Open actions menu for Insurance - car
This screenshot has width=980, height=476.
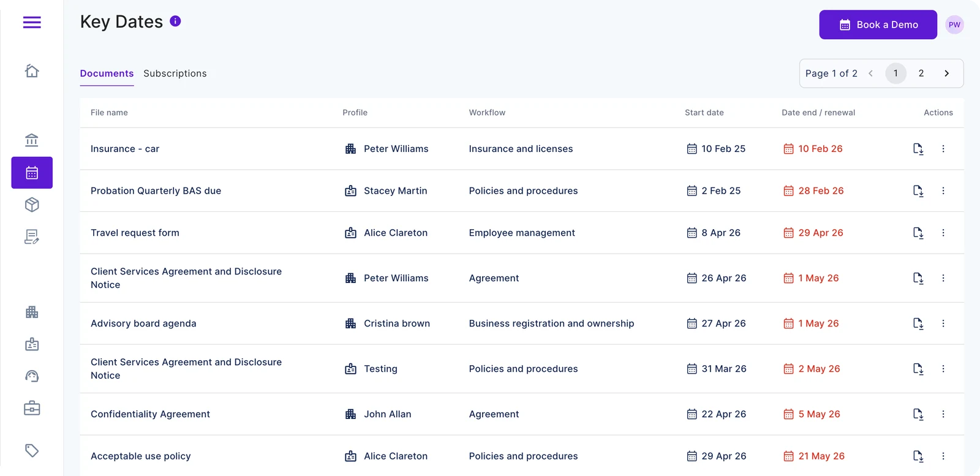(943, 149)
